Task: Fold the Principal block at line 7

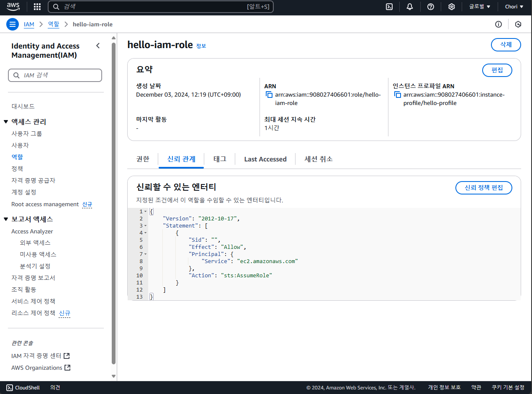Action: [x=145, y=254]
